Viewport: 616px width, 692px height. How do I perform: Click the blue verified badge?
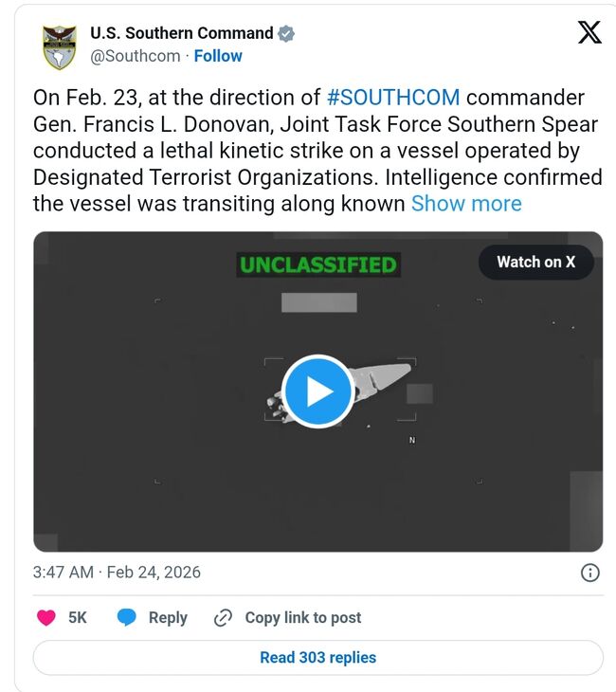point(285,34)
